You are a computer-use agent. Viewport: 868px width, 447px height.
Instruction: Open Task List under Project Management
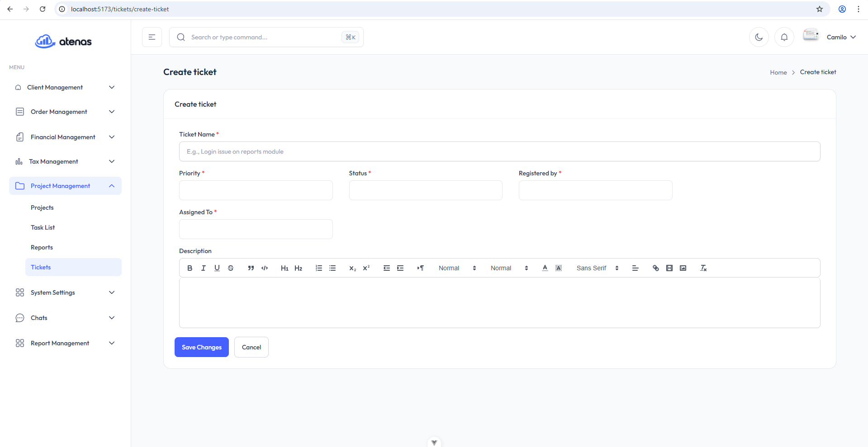pyautogui.click(x=43, y=227)
